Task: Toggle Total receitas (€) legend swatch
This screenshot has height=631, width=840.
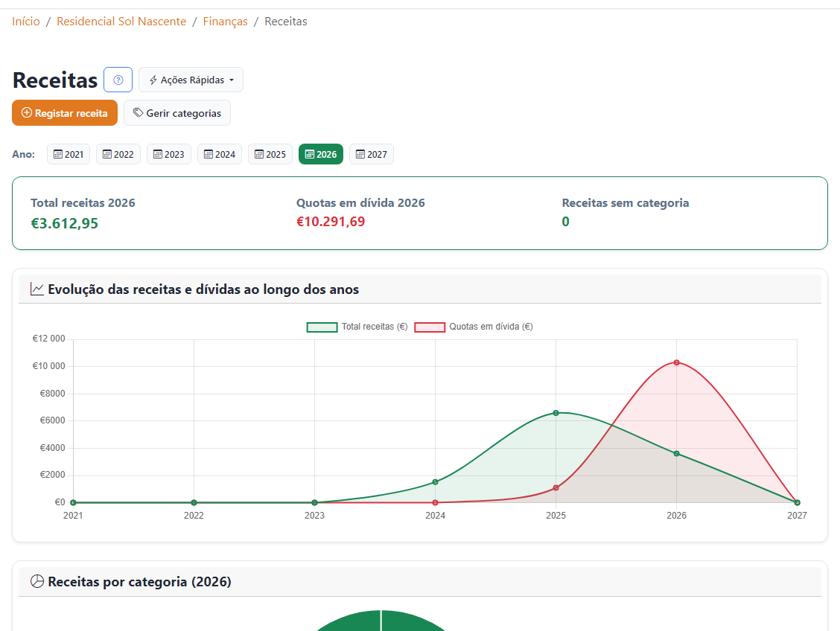Action: pos(322,327)
